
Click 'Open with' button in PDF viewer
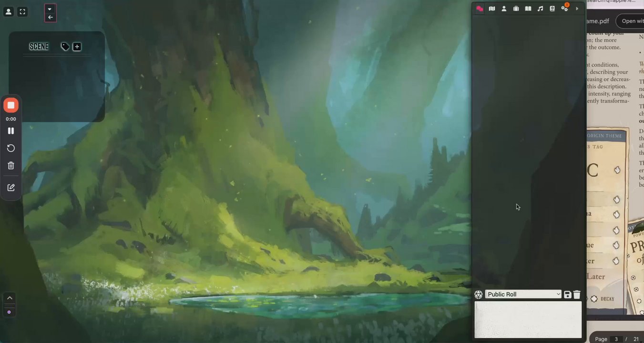(631, 21)
